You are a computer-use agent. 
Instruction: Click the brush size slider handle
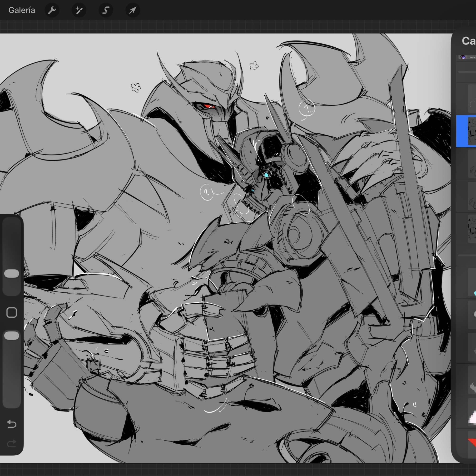(x=12, y=274)
